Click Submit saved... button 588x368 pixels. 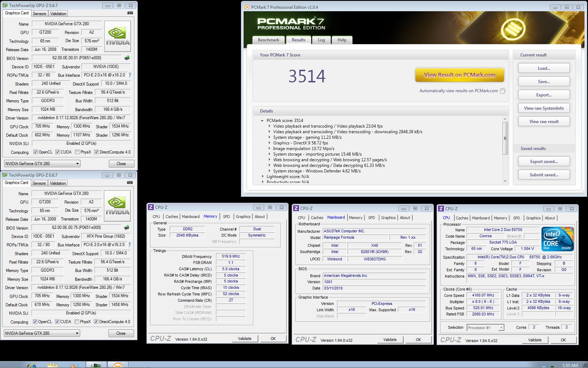pyautogui.click(x=544, y=175)
